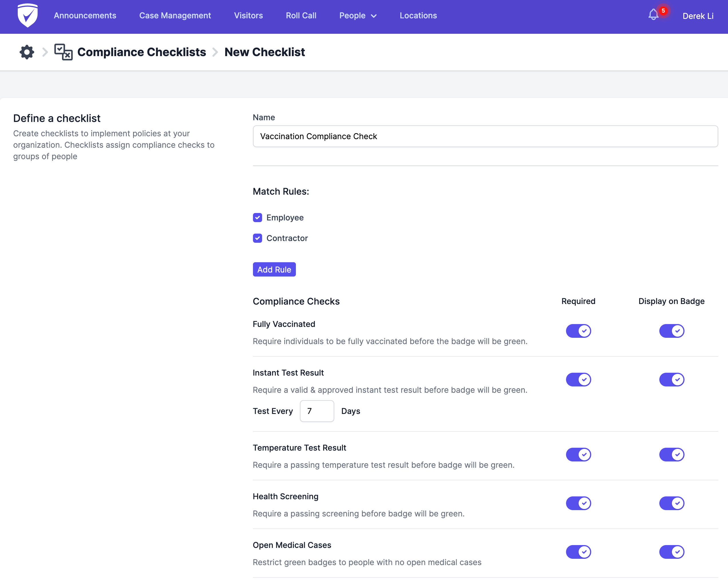Viewport: 728px width, 588px height.
Task: Open the Announcements menu item
Action: tap(85, 15)
